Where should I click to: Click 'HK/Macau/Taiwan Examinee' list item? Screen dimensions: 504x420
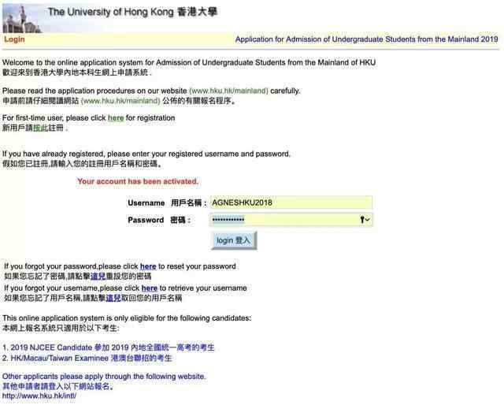pyautogui.click(x=87, y=359)
